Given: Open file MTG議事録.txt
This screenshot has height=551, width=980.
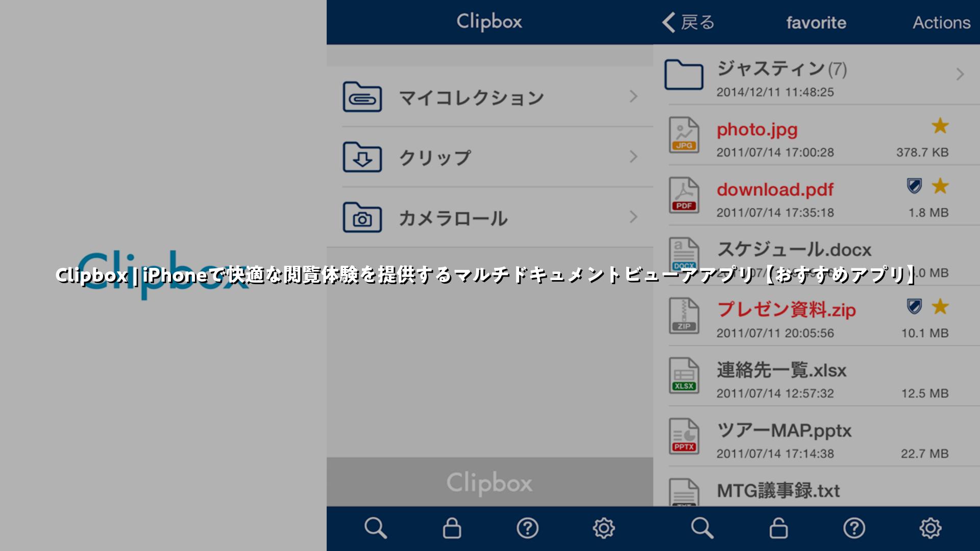Looking at the screenshot, I should tap(778, 490).
